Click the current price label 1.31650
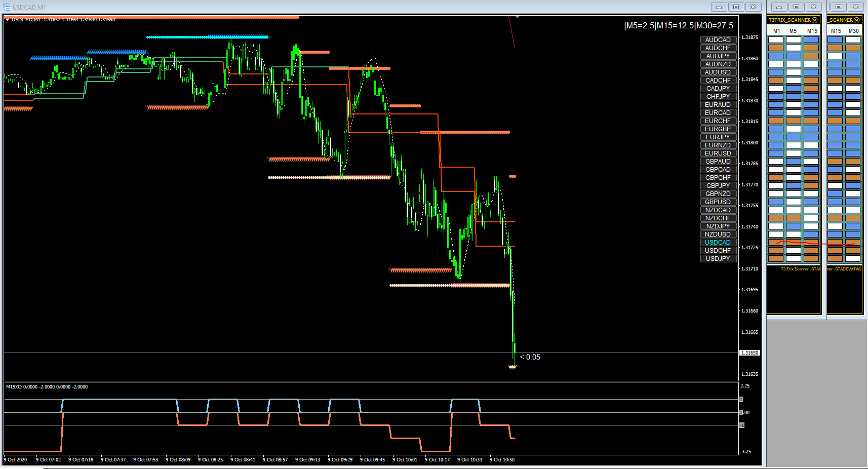 click(750, 353)
